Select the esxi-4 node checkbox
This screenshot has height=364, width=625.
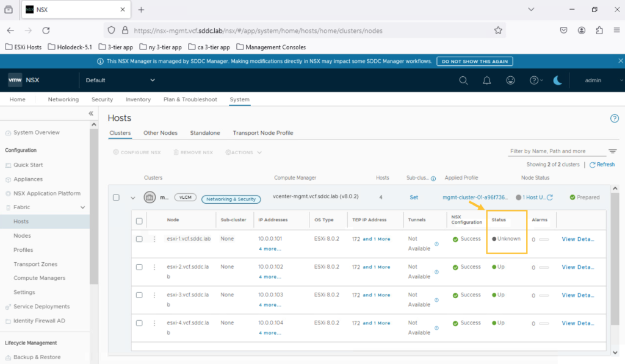coord(139,323)
